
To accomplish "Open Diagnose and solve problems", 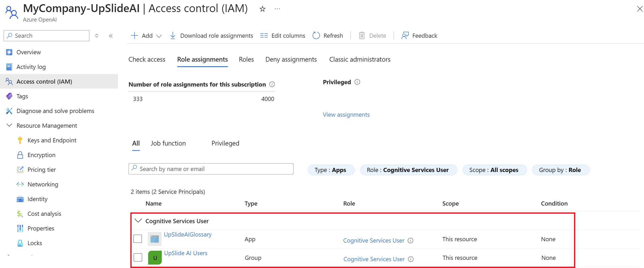I will (x=55, y=111).
